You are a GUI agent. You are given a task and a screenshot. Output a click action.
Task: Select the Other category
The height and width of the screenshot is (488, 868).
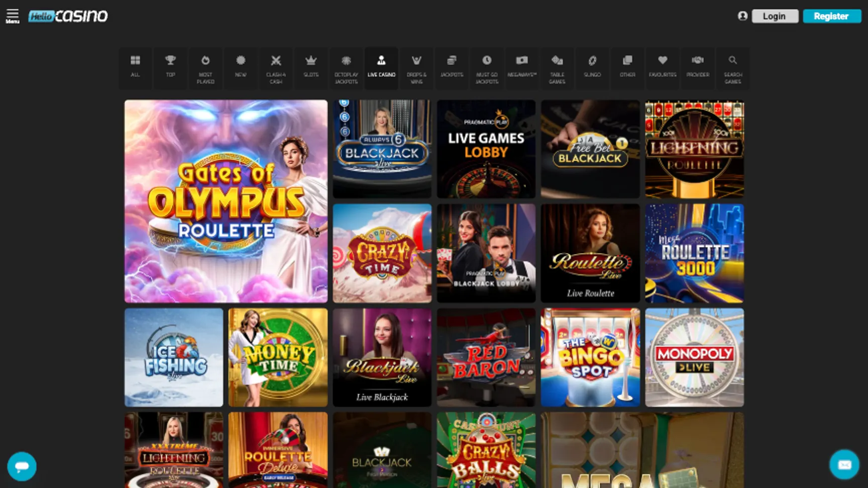click(x=627, y=68)
